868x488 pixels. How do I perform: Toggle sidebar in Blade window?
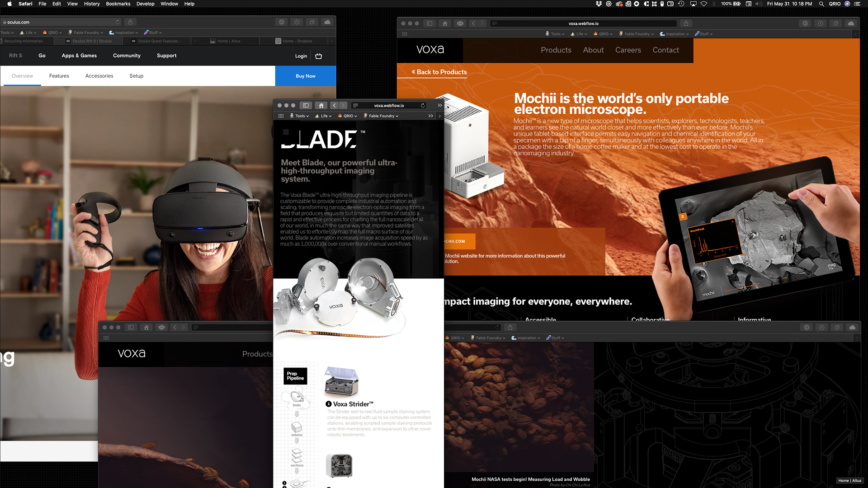(x=306, y=105)
